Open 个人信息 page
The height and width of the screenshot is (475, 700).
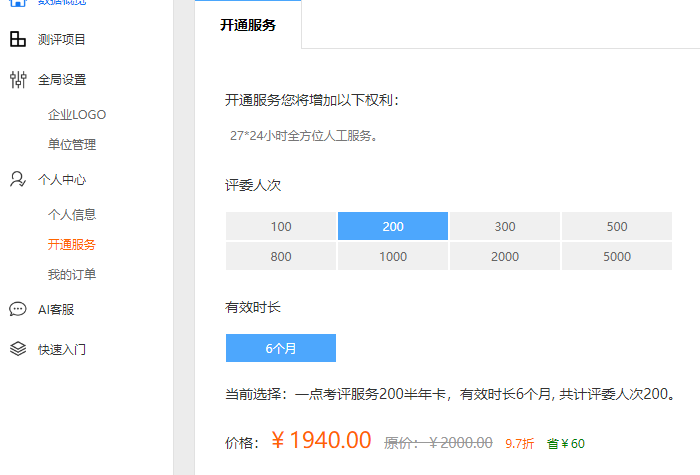click(x=72, y=215)
